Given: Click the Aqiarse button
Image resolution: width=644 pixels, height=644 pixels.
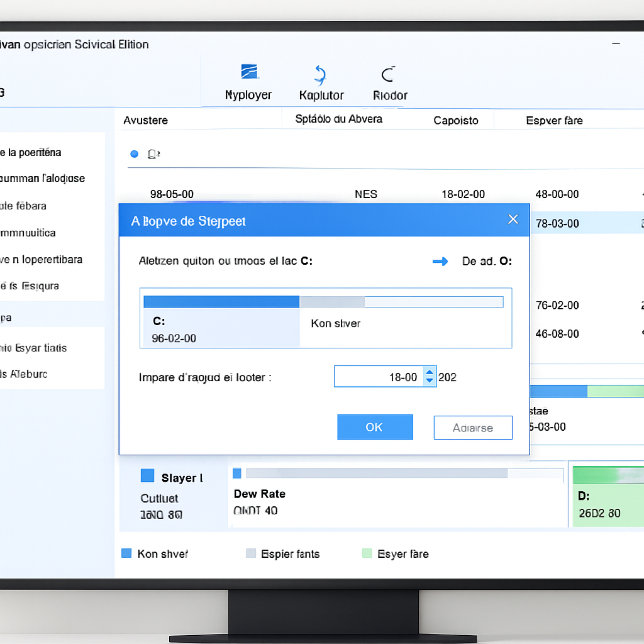Looking at the screenshot, I should 473,427.
